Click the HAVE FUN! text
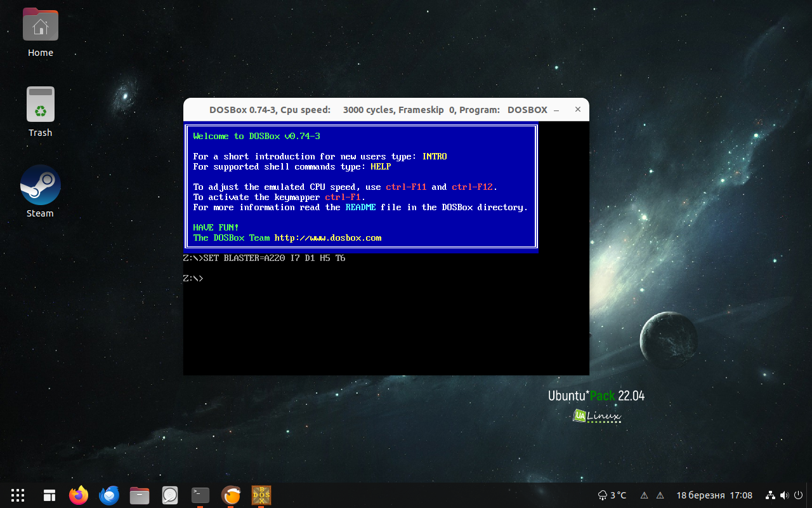Viewport: 812px width, 508px height. (x=216, y=227)
